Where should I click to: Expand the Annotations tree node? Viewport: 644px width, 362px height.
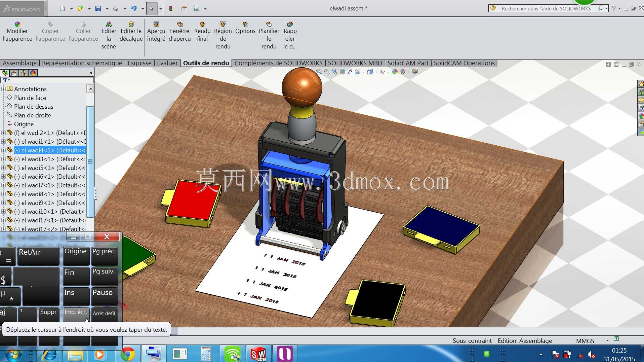coord(3,89)
